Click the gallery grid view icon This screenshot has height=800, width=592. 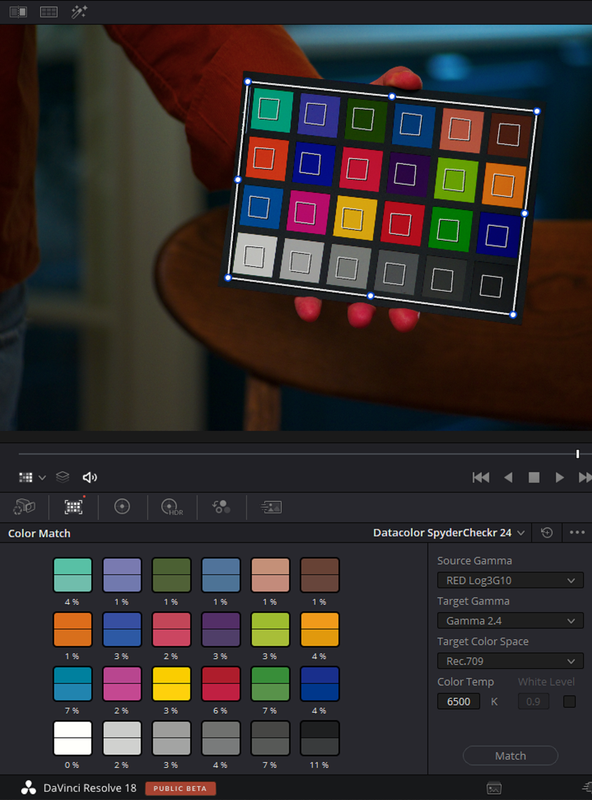tap(49, 11)
